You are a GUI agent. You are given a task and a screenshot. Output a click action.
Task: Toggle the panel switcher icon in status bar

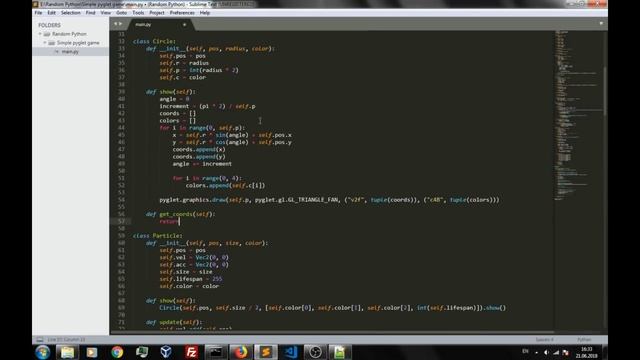[x=40, y=340]
